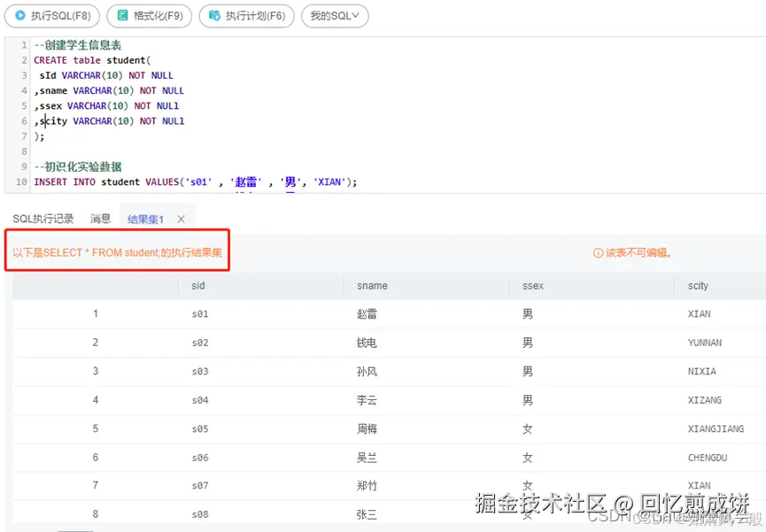Click the info icon beside 该表不可编辑

pos(598,253)
